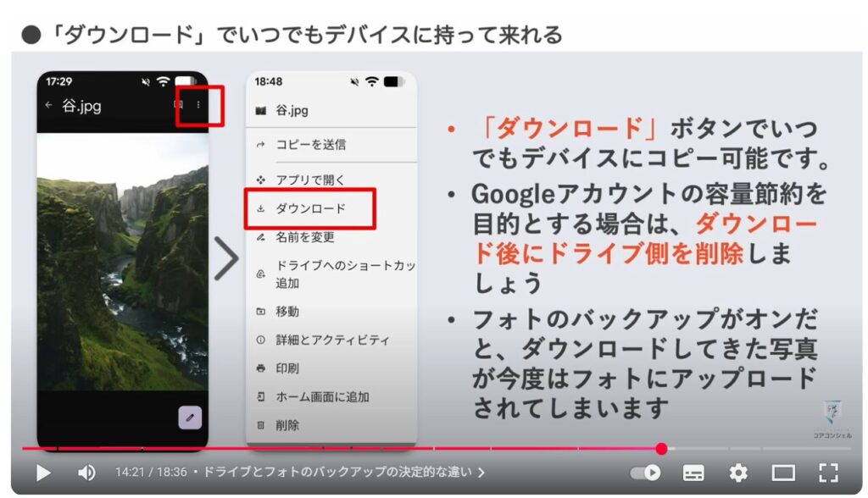Tap the back arrow next to 谷.jpg
The image size is (868, 498).
coord(48,104)
